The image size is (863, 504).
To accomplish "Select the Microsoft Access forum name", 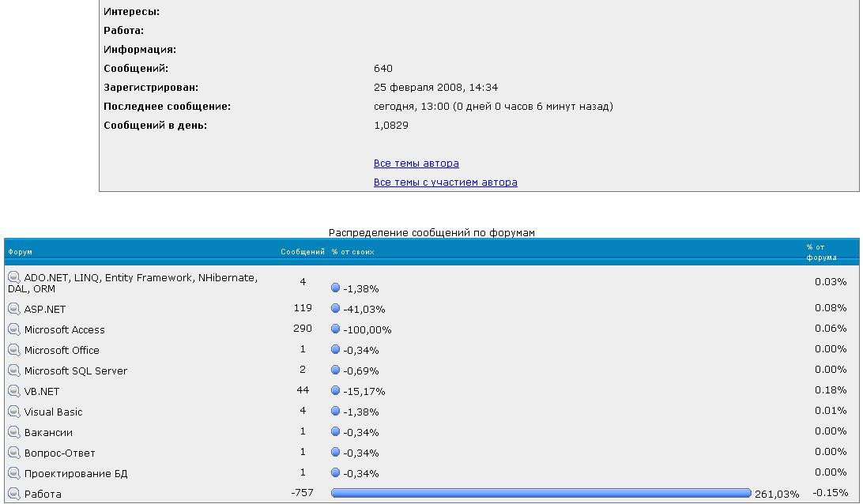I will (x=64, y=329).
